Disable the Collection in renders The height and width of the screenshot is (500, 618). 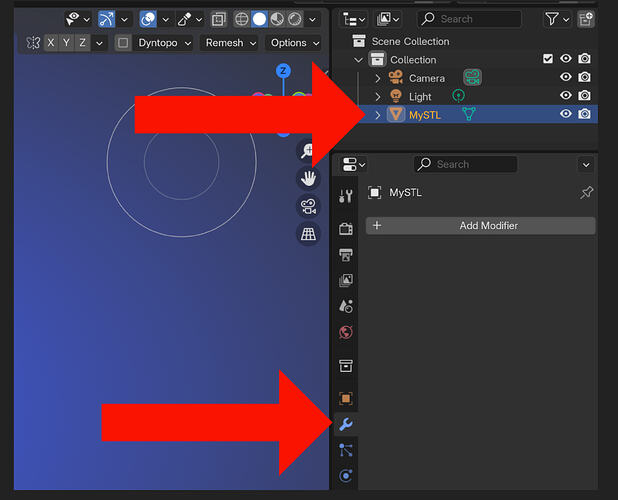click(x=584, y=59)
